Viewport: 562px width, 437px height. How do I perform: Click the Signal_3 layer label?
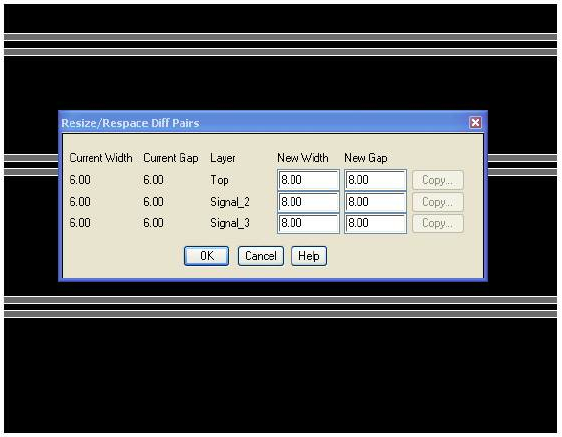(230, 223)
